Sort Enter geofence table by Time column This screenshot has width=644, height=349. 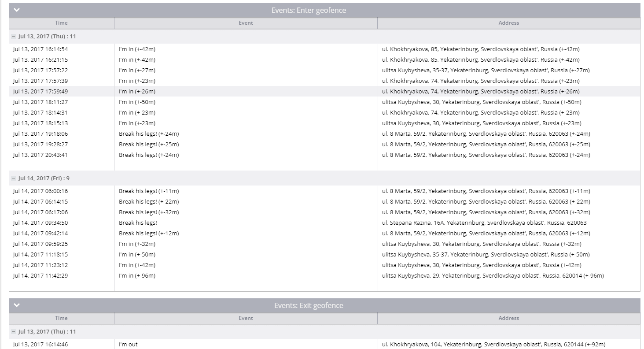[61, 23]
